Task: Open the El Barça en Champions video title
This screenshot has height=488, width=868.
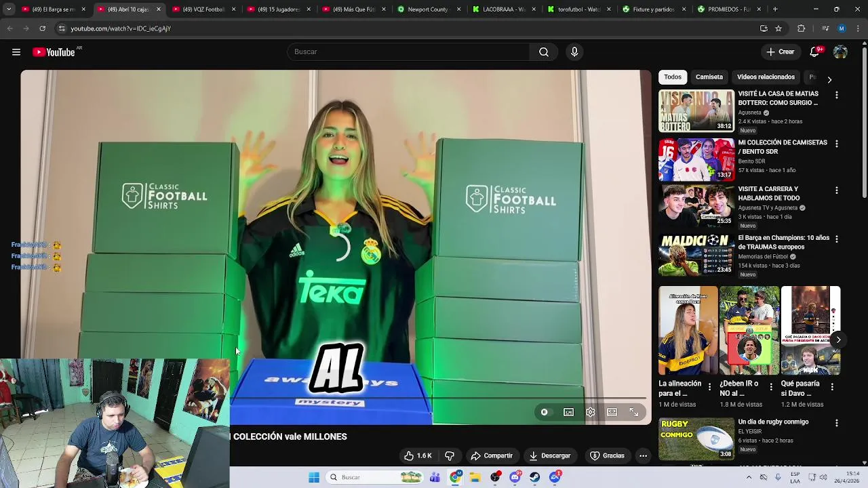Action: [783, 243]
